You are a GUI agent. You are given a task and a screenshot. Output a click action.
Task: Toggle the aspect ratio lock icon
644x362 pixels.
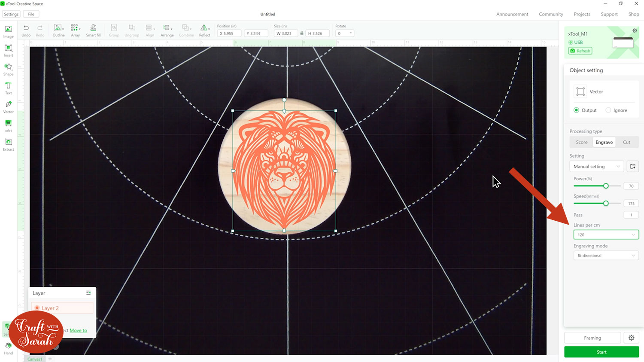pos(302,33)
